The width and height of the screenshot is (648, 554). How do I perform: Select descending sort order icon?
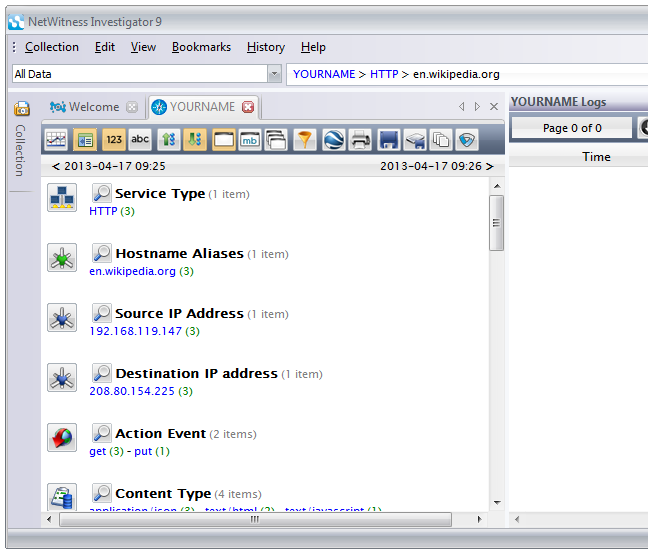point(195,139)
